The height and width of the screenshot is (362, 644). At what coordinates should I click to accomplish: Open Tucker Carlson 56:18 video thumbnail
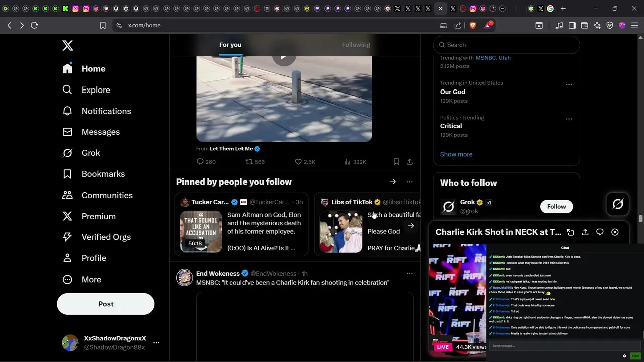tap(201, 231)
